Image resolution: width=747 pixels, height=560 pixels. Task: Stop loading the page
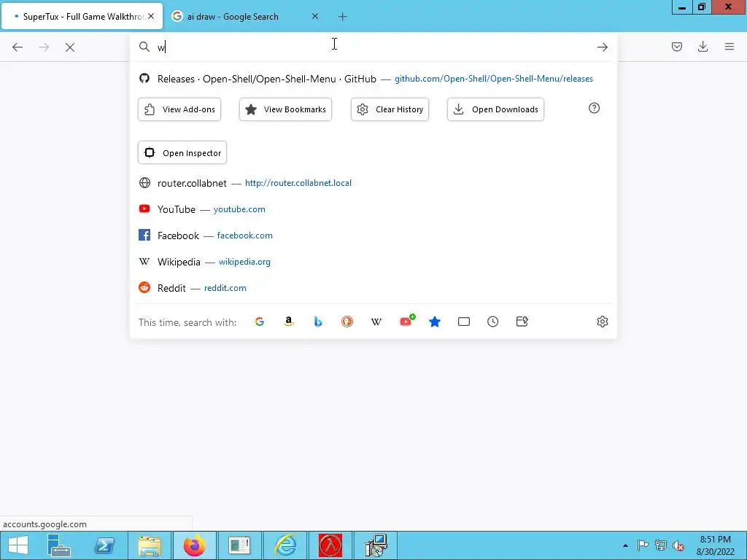click(x=70, y=47)
